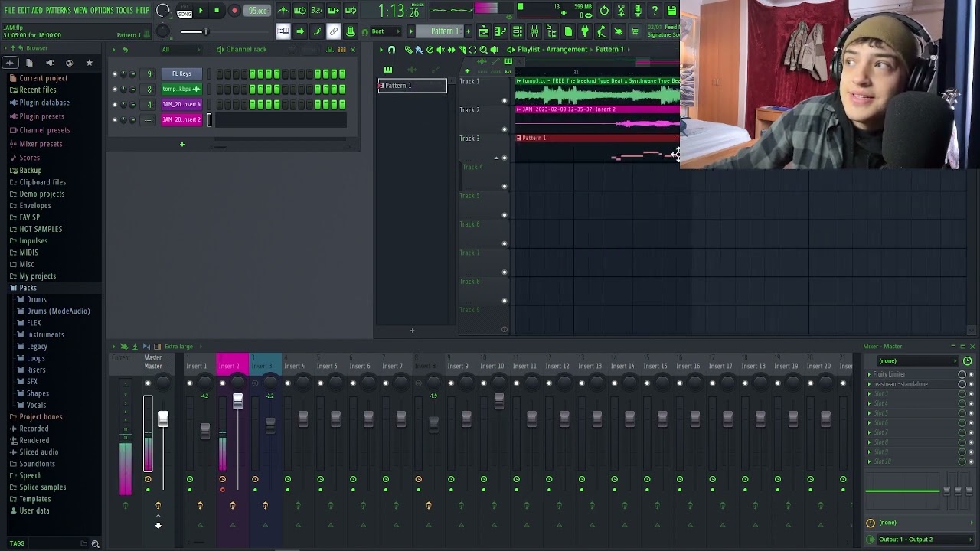
Task: Select the playlist paint brush tool
Action: pyautogui.click(x=419, y=50)
